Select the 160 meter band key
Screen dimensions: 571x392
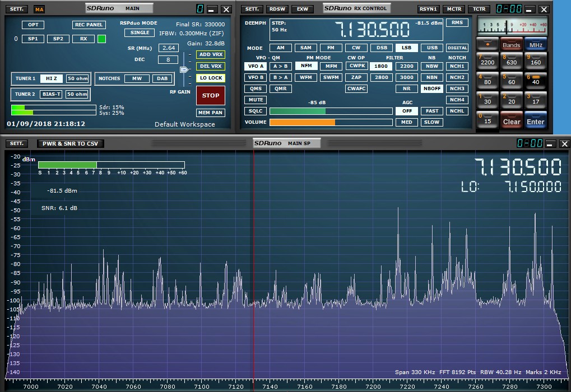(x=535, y=61)
